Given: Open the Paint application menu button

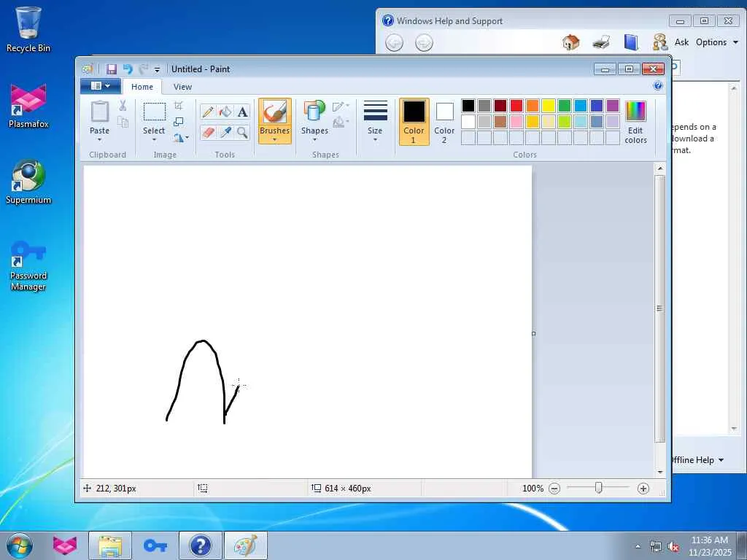Looking at the screenshot, I should pyautogui.click(x=100, y=86).
